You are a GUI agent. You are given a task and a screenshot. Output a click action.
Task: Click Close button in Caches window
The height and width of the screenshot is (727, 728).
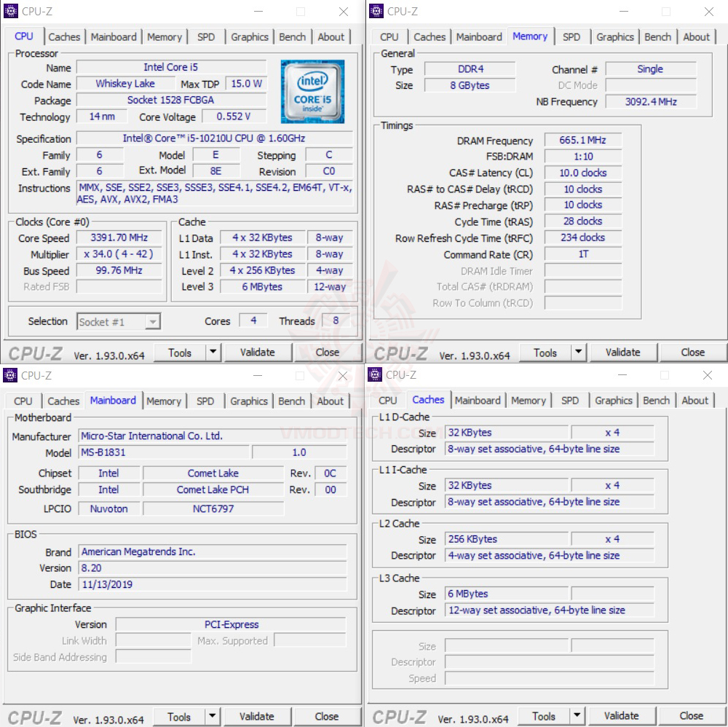[x=692, y=715]
